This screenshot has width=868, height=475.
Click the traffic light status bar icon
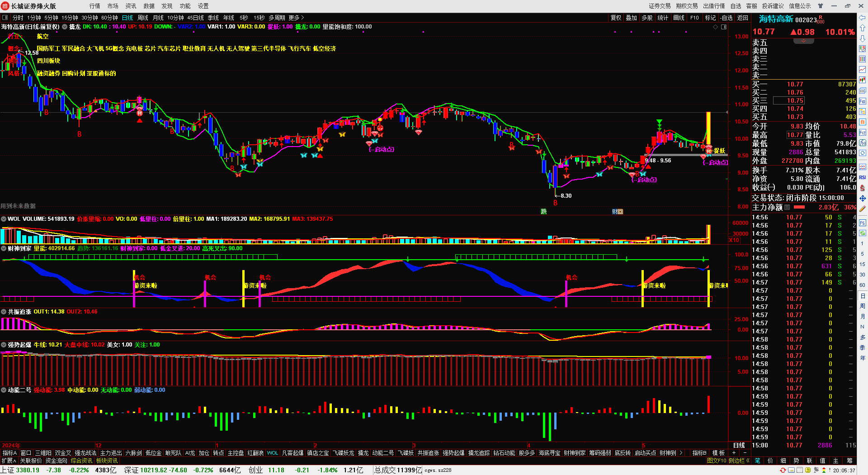[x=823, y=470]
